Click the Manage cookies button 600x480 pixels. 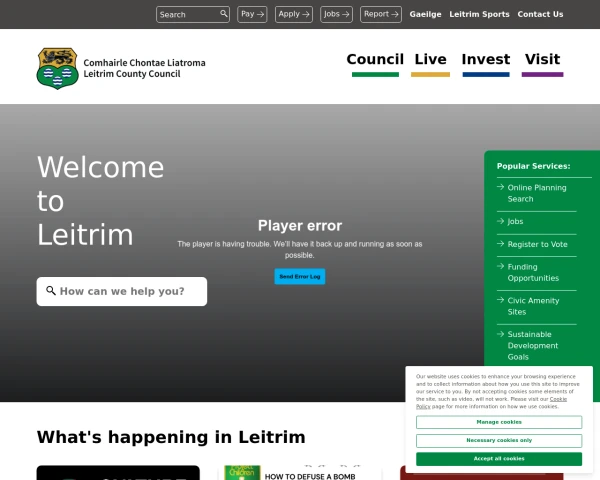point(499,422)
